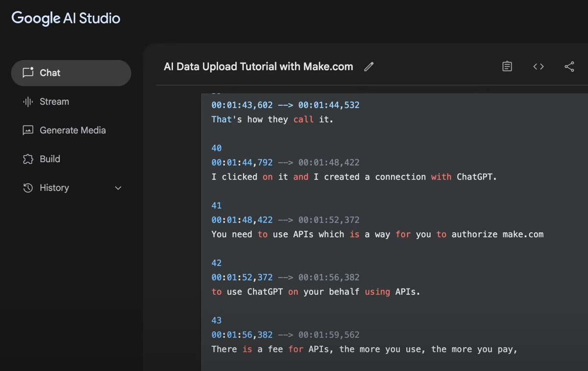Click the Get code angle-brackets icon
Viewport: 588px width, 371px height.
click(538, 66)
